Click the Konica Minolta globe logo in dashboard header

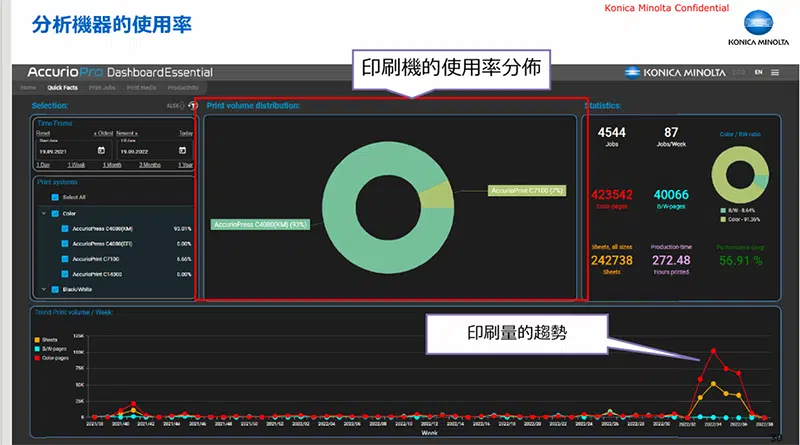point(632,72)
